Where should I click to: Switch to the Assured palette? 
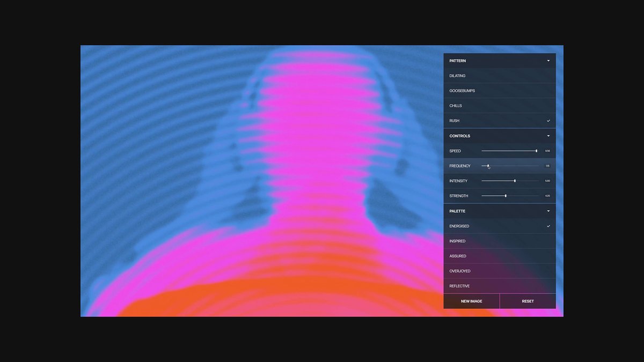point(500,256)
